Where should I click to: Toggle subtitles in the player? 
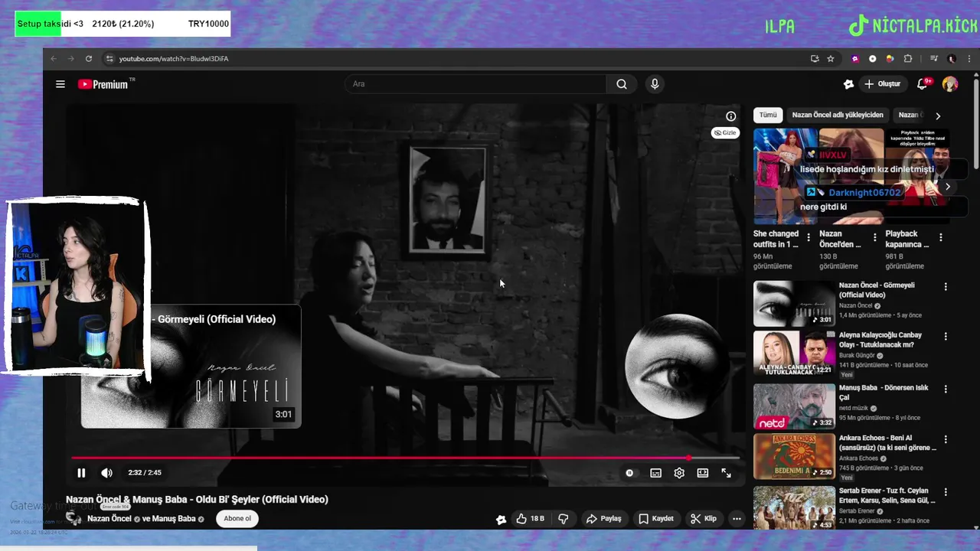pyautogui.click(x=656, y=473)
